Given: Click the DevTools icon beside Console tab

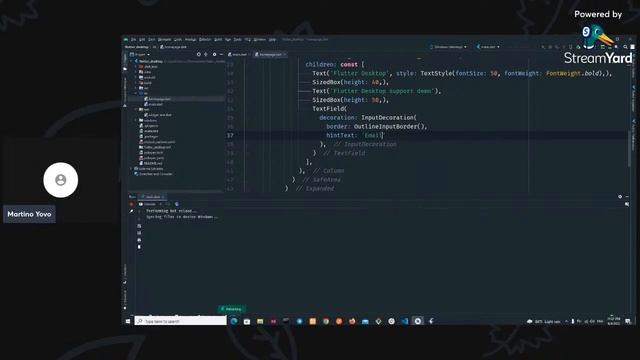Looking at the screenshot, I should pyautogui.click(x=176, y=204).
